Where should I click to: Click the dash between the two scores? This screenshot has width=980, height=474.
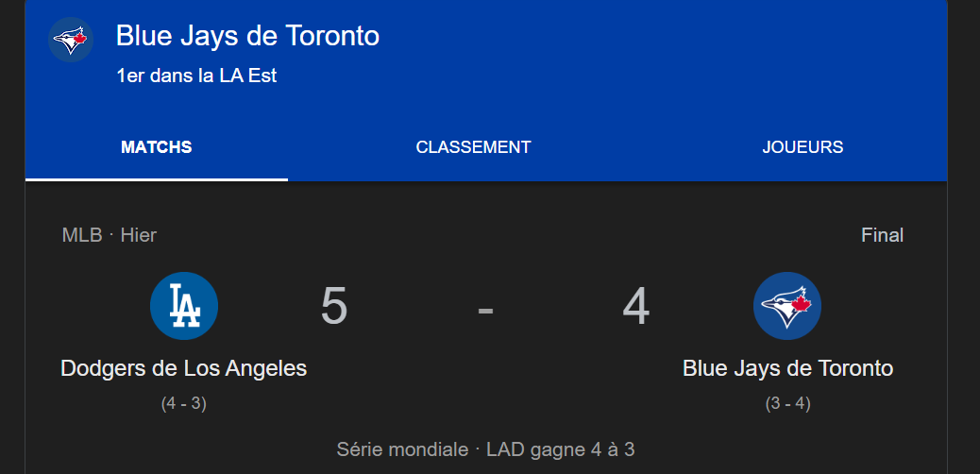pos(485,309)
